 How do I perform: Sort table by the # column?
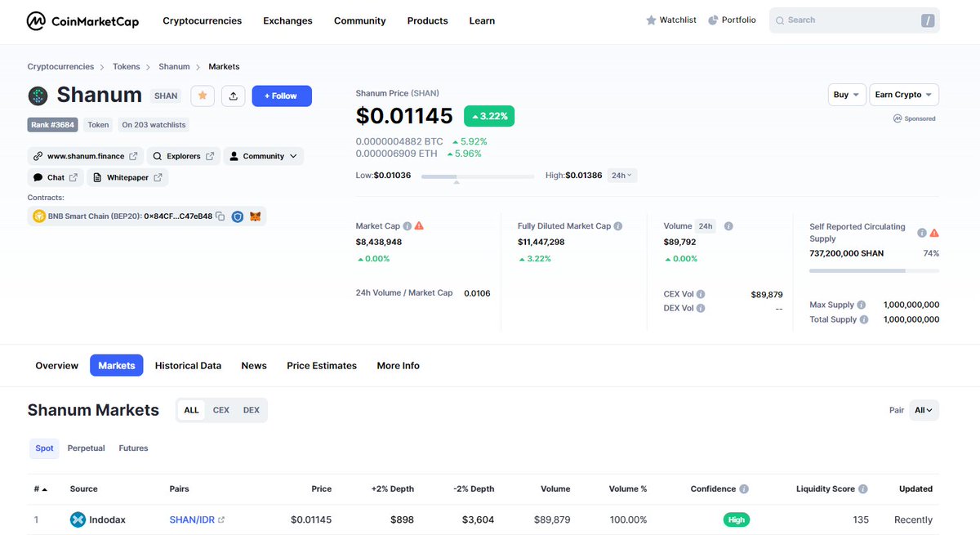[40, 489]
